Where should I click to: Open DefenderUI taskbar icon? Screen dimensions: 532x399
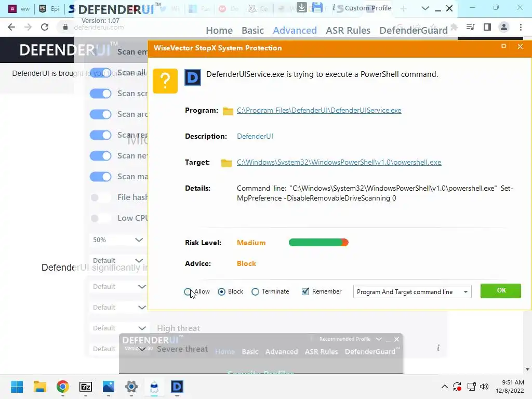[177, 387]
